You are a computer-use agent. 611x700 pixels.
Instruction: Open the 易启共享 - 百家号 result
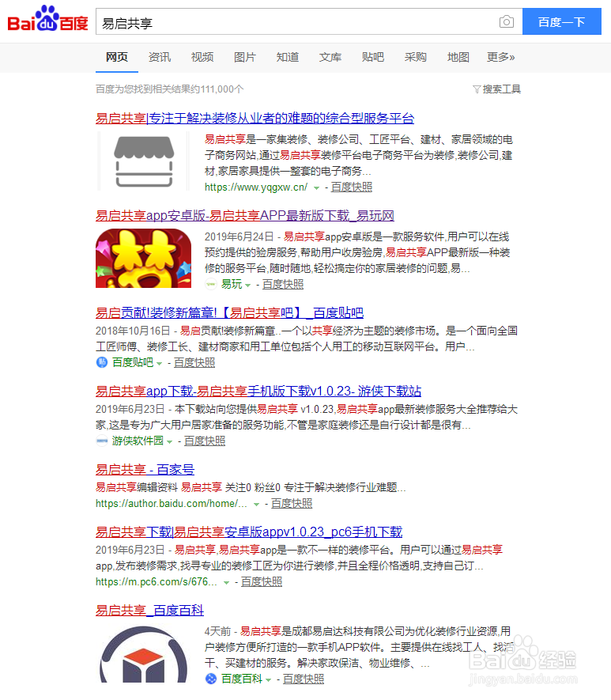pos(145,470)
